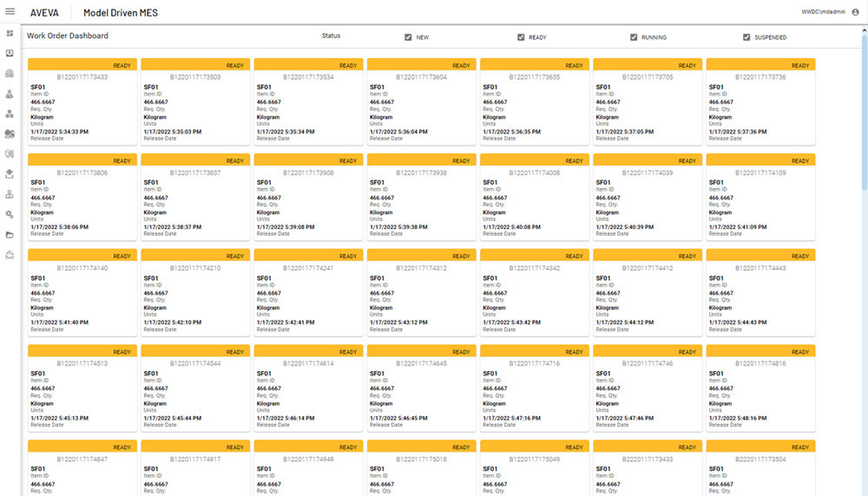Viewport: 868px width, 496px height.
Task: Open the hamburger navigation menu
Action: [10, 12]
